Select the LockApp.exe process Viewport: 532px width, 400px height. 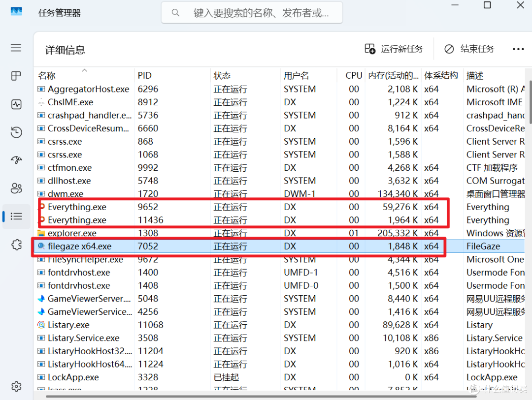(280, 377)
